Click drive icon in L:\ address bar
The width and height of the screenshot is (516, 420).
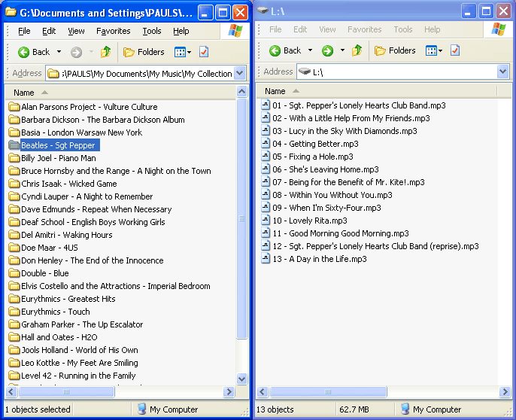305,72
